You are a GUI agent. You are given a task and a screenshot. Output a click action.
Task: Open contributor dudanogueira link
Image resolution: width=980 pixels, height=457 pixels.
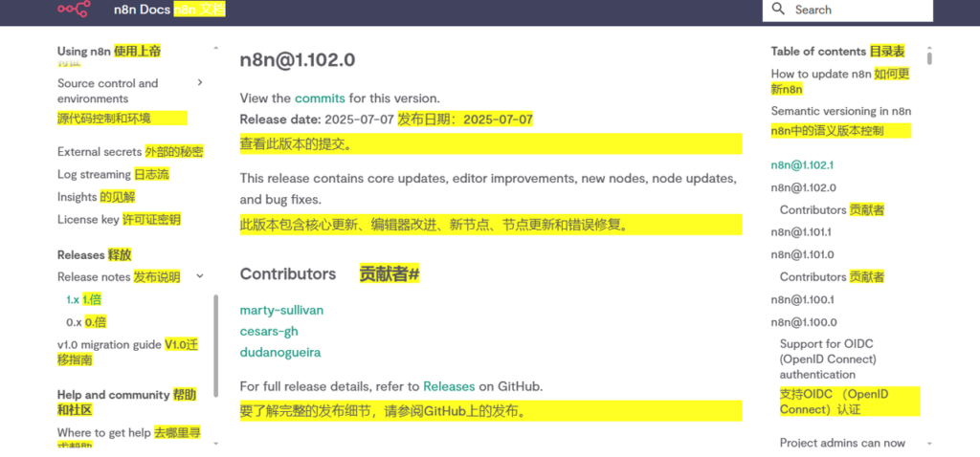pyautogui.click(x=280, y=352)
